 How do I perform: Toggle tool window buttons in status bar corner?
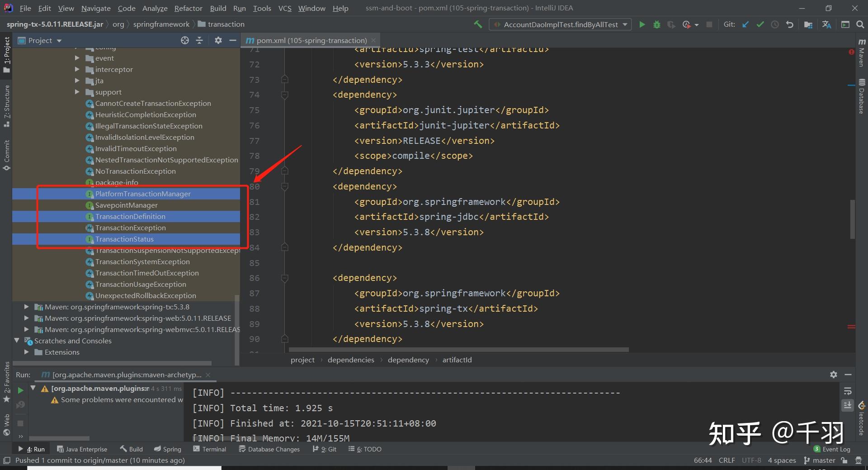6,460
